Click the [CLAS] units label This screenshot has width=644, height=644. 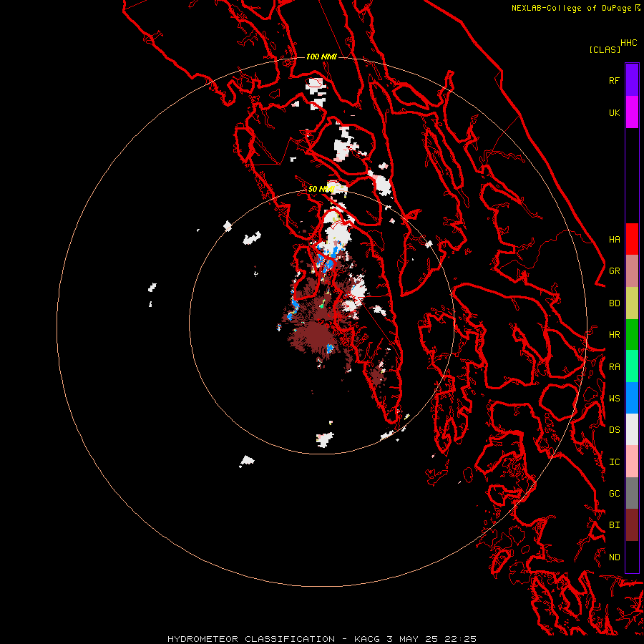(605, 49)
